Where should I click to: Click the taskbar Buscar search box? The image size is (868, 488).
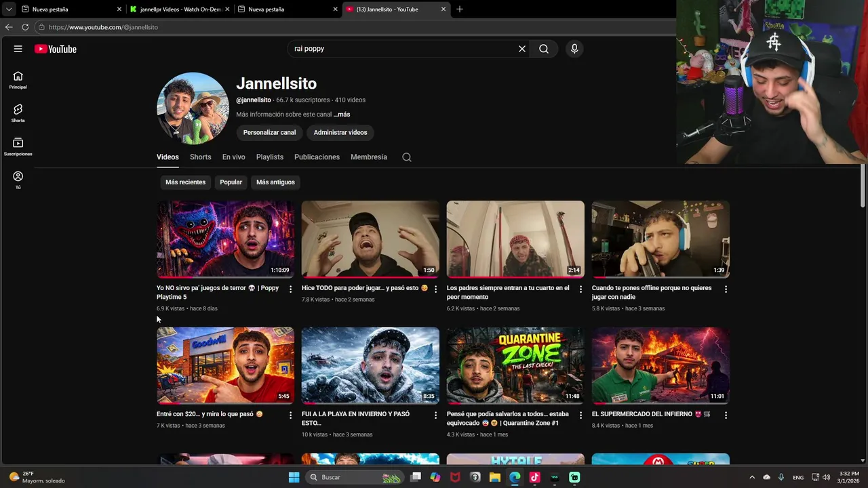tap(354, 477)
